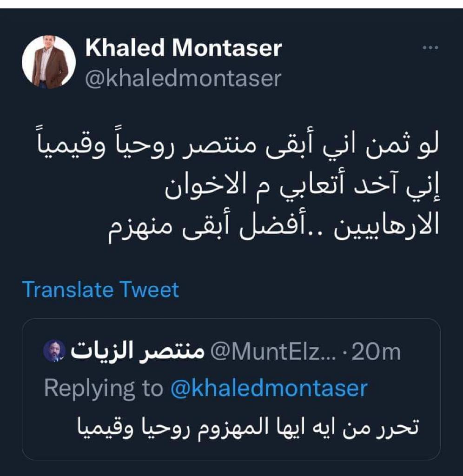Click the grey "Replying to" label
Image resolution: width=463 pixels, height=476 pixels.
tap(104, 388)
